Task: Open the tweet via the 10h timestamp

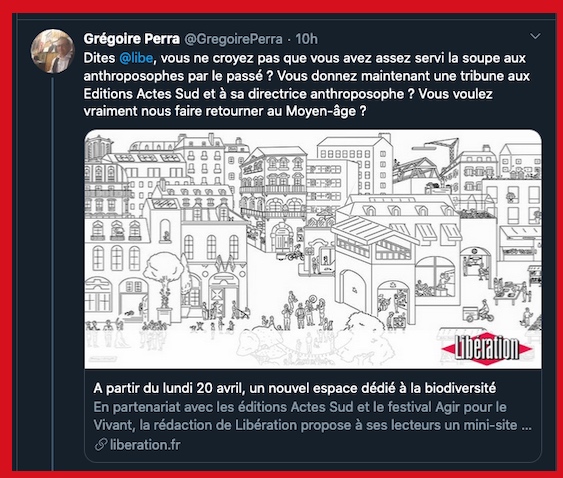Action: (306, 39)
